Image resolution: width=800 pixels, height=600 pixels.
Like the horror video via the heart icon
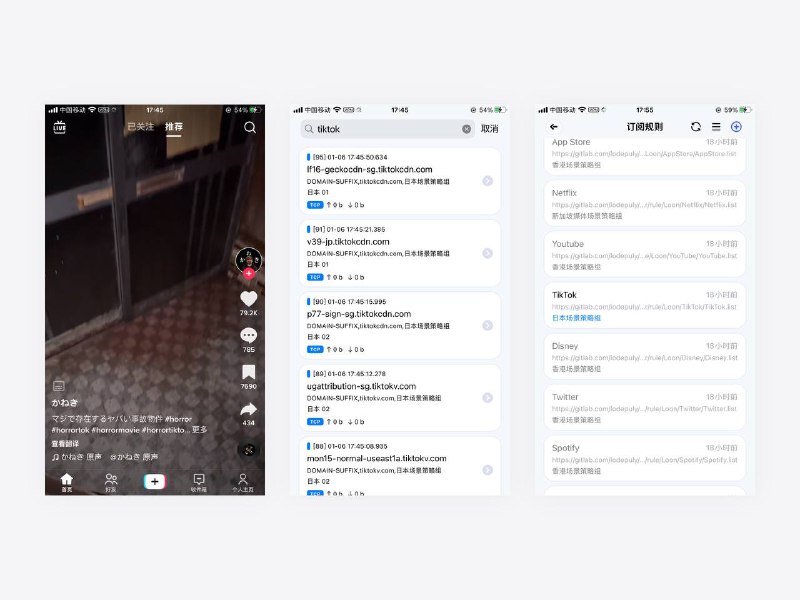click(247, 298)
